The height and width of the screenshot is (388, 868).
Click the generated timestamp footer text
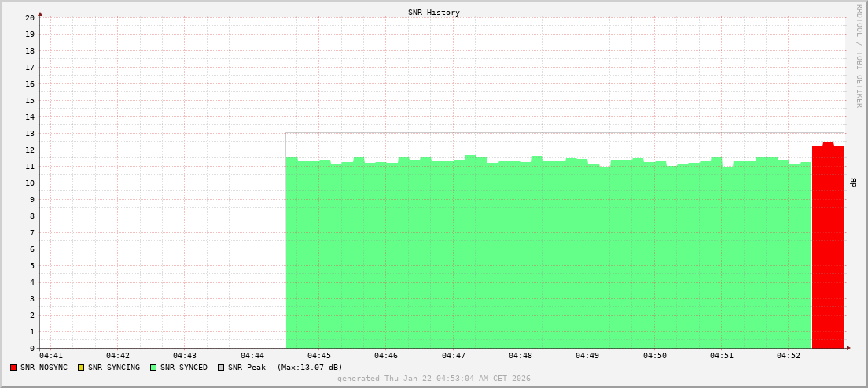click(434, 379)
